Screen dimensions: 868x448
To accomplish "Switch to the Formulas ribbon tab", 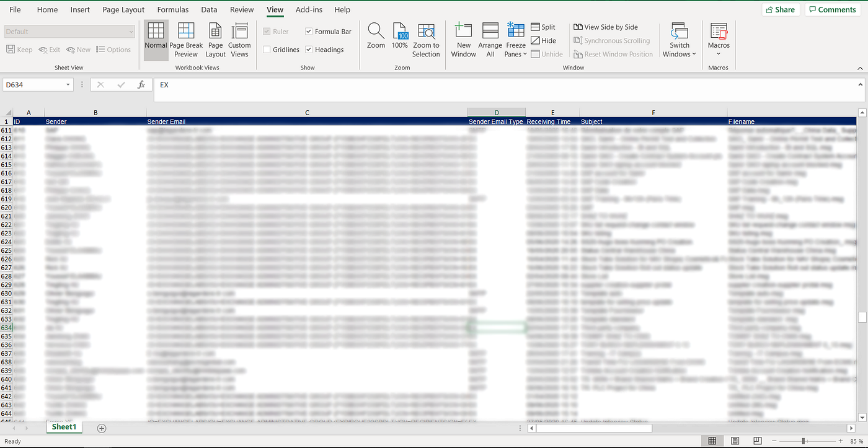I will click(172, 9).
